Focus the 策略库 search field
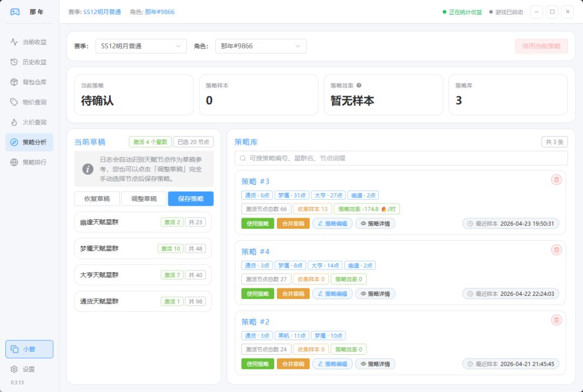Image resolution: width=583 pixels, height=392 pixels. tap(401, 158)
